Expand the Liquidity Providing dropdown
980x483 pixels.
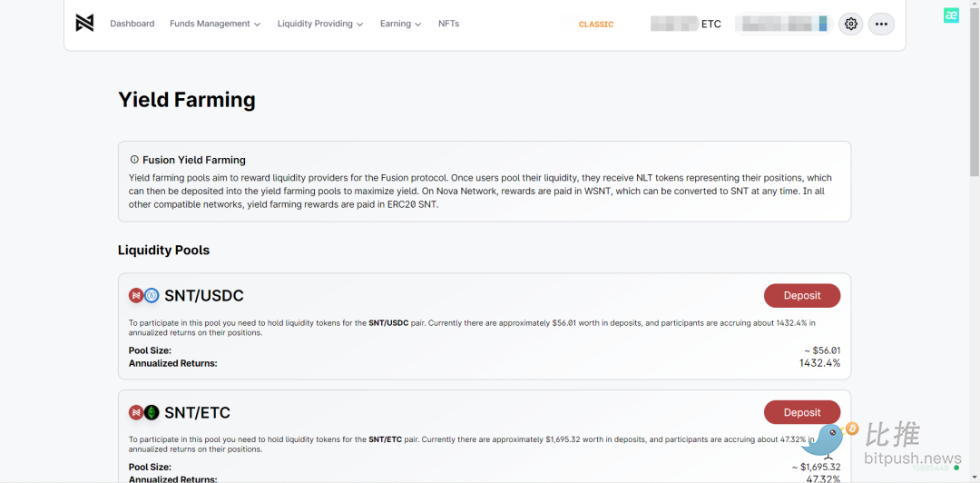pyautogui.click(x=320, y=24)
